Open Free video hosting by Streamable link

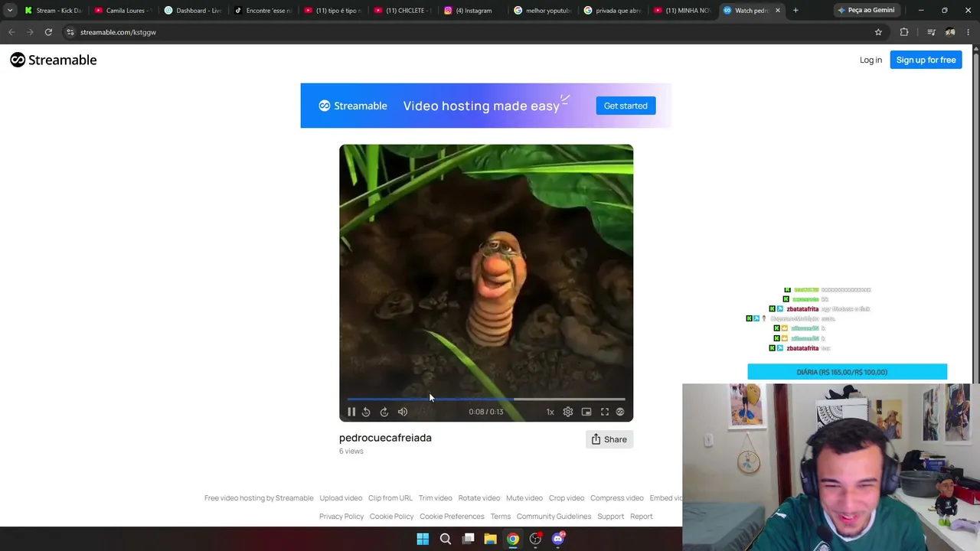(259, 498)
